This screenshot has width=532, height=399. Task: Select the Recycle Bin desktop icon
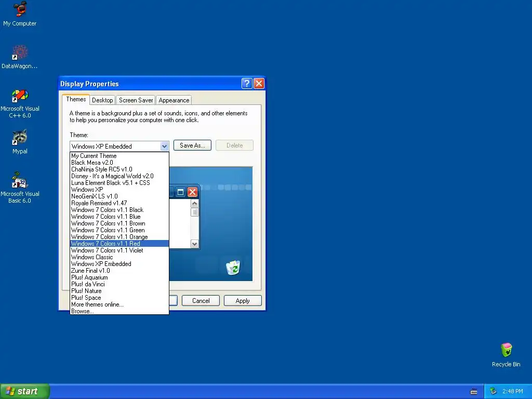click(506, 355)
